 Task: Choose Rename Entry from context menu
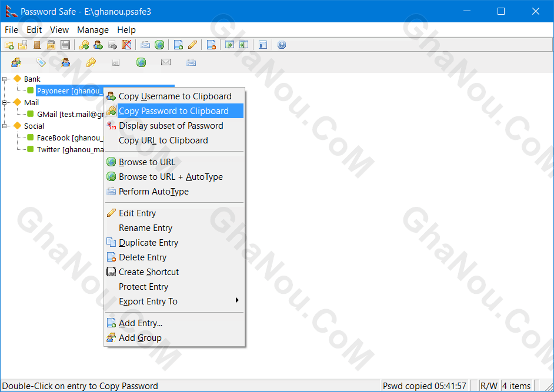(175, 228)
